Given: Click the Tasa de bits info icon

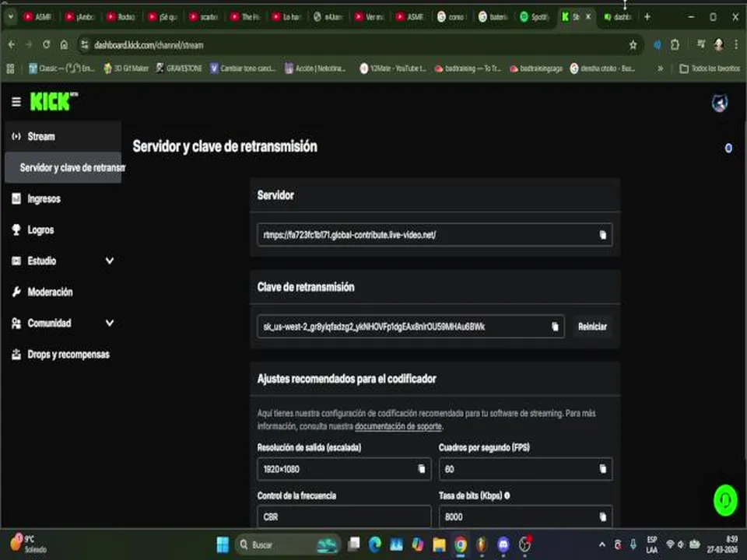Looking at the screenshot, I should point(507,495).
